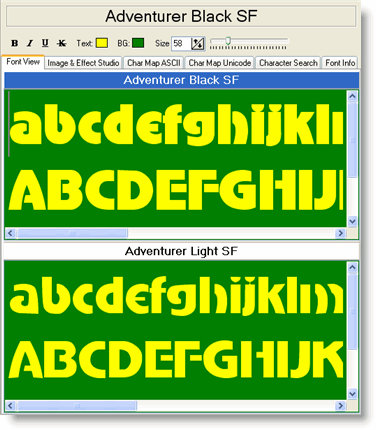
Task: Click right arrow of Black SF horizontal scrollbar
Action: (340, 233)
